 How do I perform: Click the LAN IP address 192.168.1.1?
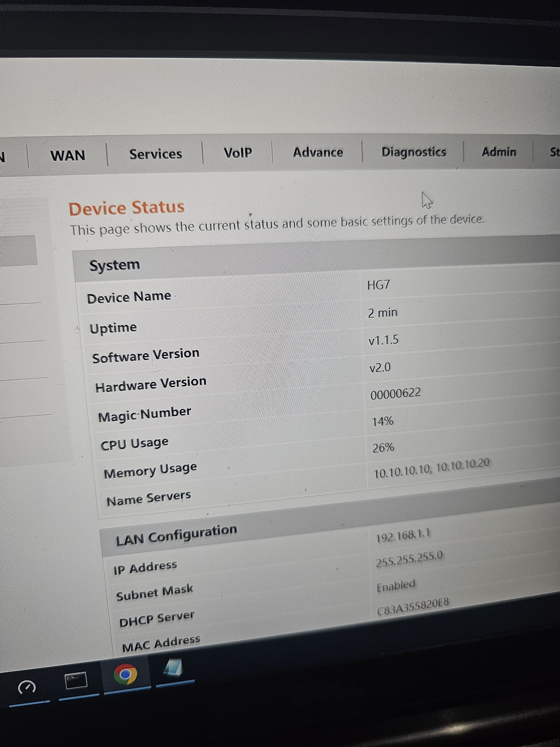403,535
